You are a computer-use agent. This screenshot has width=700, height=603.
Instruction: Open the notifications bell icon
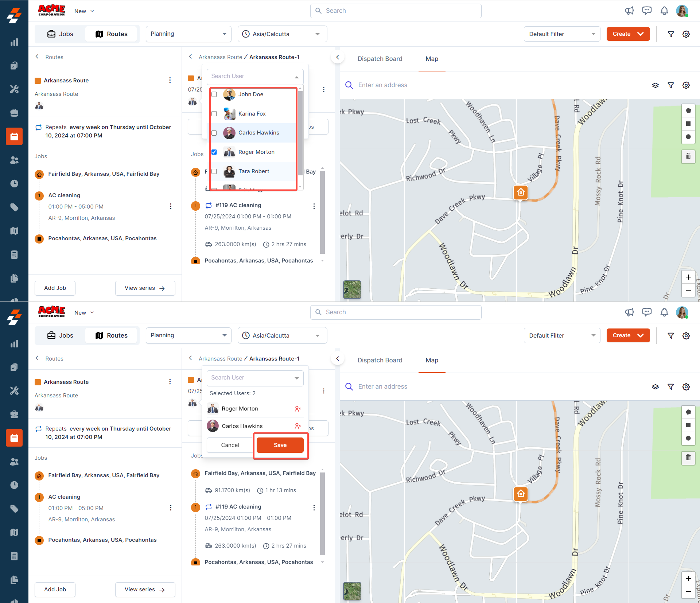click(664, 11)
